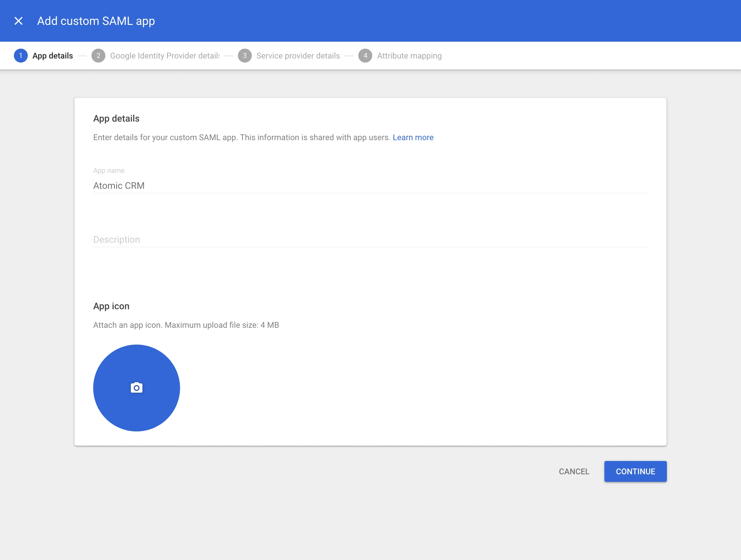Image resolution: width=741 pixels, height=560 pixels.
Task: Open Service provider details step
Action: 298,56
